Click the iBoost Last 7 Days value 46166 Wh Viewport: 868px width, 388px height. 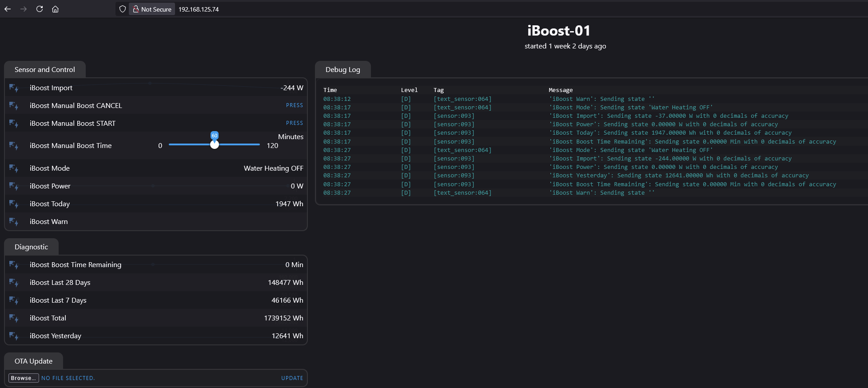pyautogui.click(x=287, y=300)
